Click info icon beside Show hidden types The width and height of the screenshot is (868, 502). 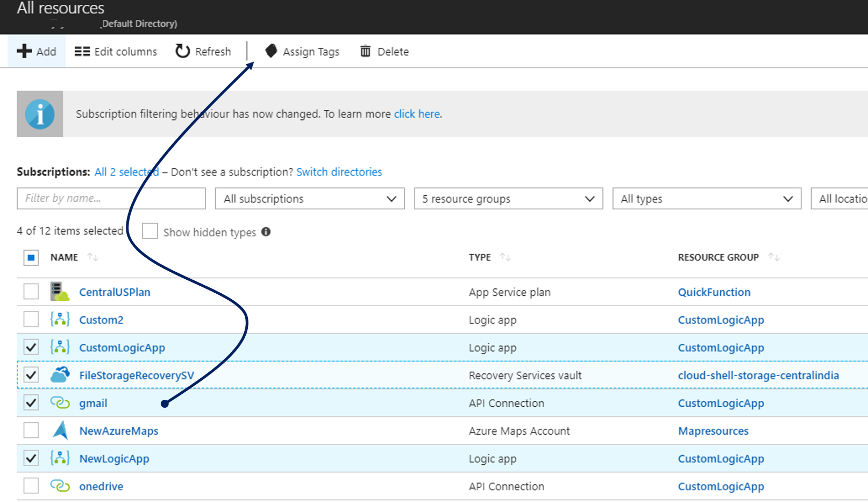point(266,232)
